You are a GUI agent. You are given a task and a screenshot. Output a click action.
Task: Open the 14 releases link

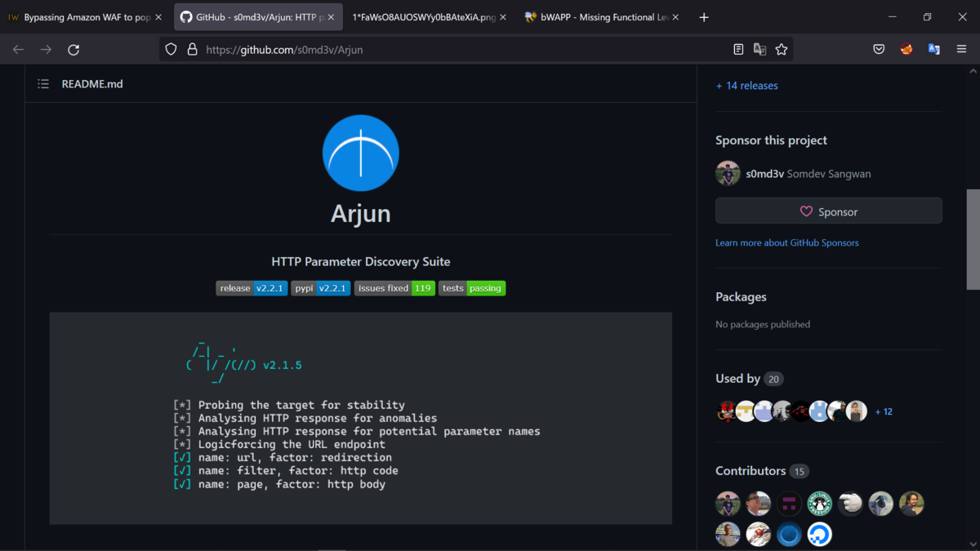(x=746, y=86)
